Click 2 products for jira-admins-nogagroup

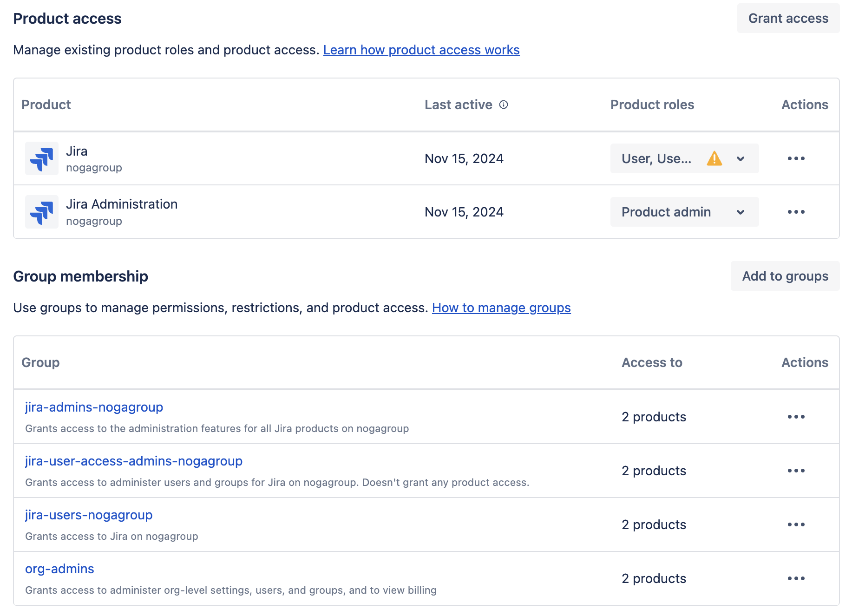[654, 417]
